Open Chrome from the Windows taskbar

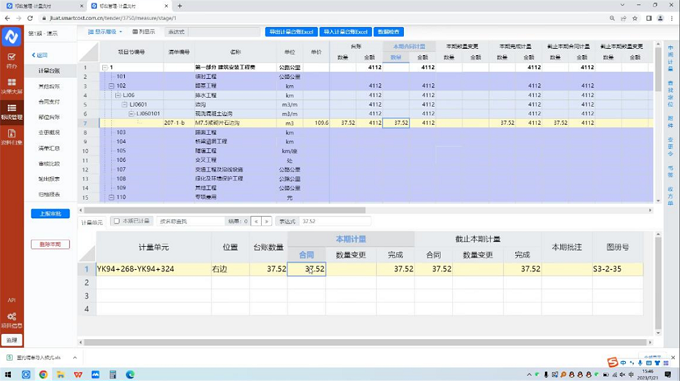(43, 374)
